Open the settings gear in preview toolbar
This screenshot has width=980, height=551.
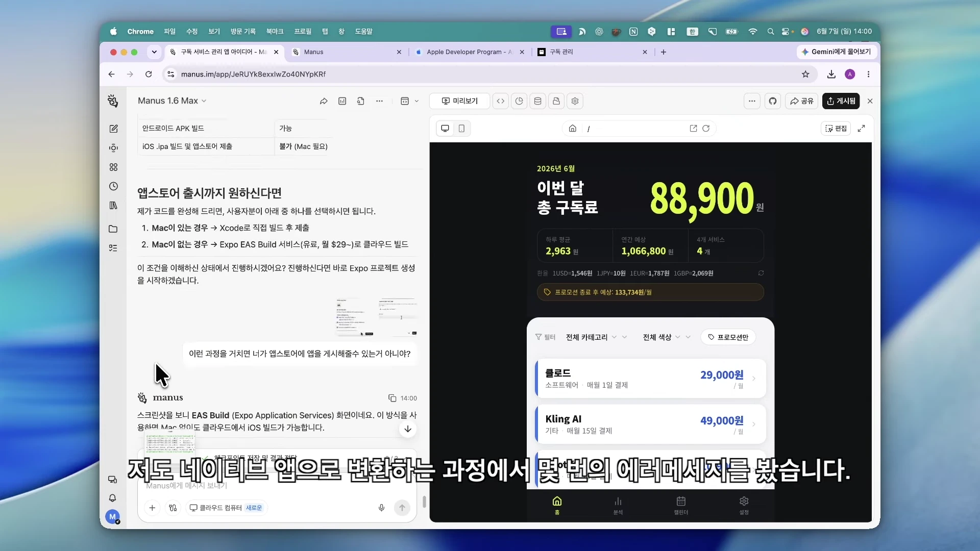pos(575,101)
